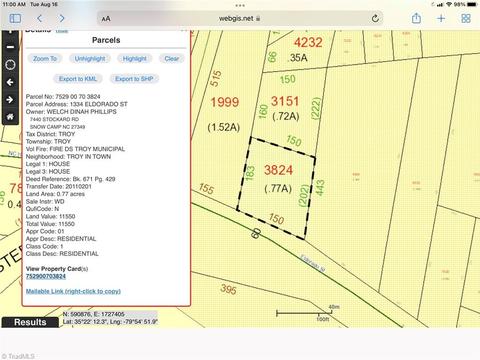Viewport: 480px width, 360px height.
Task: Open property card 752900703824 link
Action: (x=46, y=276)
